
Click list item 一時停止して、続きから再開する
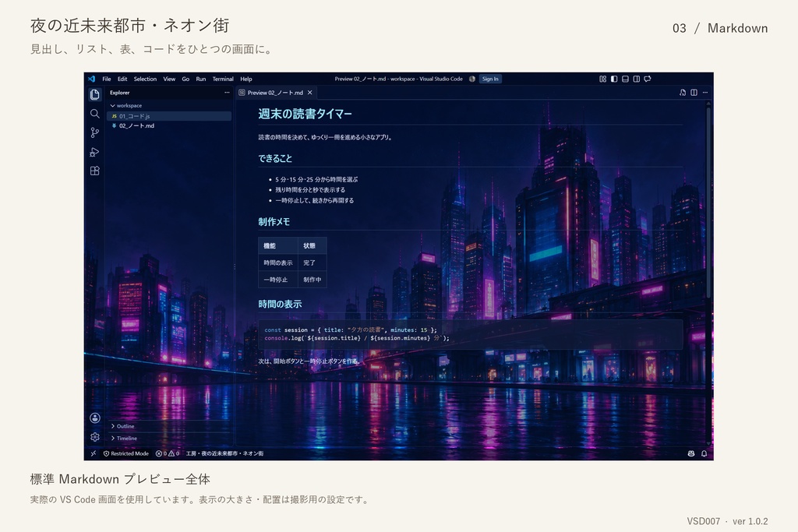pyautogui.click(x=315, y=200)
